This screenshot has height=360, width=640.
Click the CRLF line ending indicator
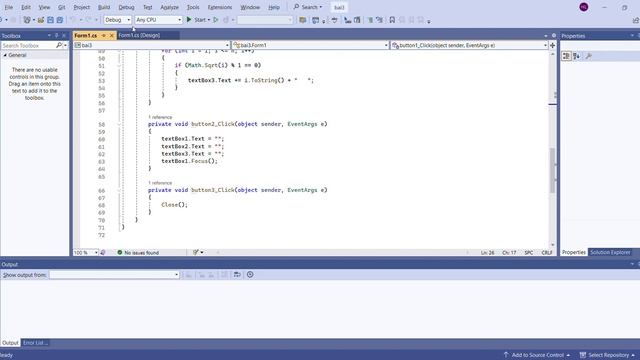click(547, 253)
